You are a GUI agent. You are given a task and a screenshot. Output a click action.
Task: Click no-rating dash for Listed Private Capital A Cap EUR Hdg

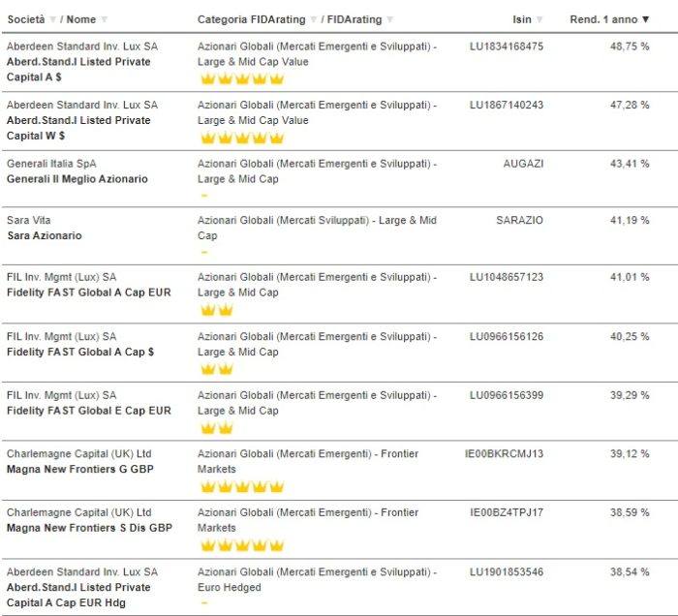click(x=204, y=603)
